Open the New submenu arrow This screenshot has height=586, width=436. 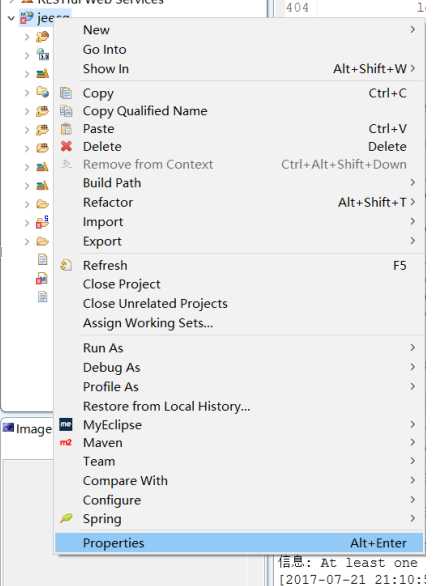pyautogui.click(x=412, y=30)
